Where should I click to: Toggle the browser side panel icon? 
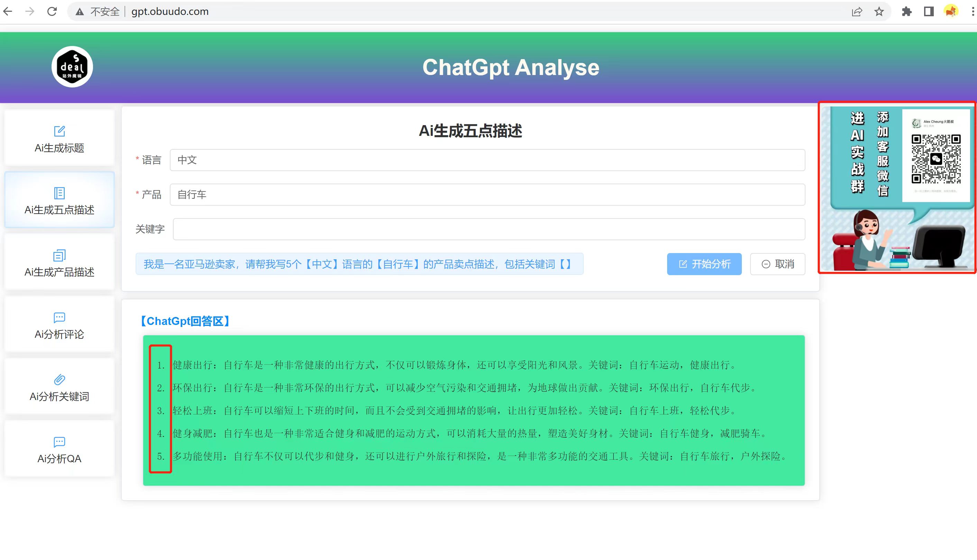point(929,11)
